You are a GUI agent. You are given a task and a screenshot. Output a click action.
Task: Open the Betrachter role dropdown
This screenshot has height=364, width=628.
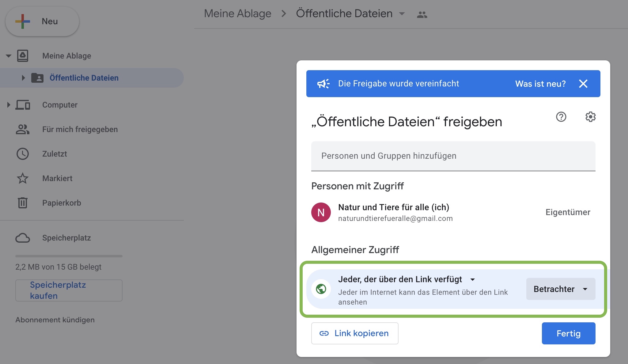[x=560, y=289]
